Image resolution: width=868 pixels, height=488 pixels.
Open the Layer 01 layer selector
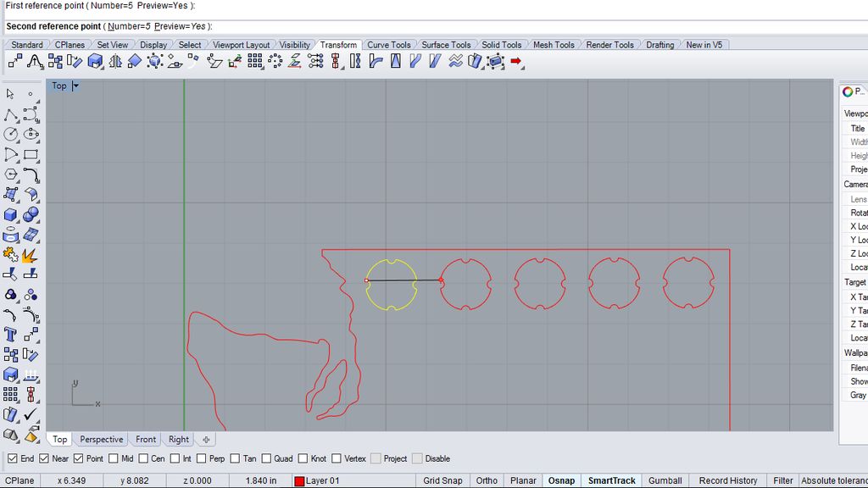[x=323, y=481]
